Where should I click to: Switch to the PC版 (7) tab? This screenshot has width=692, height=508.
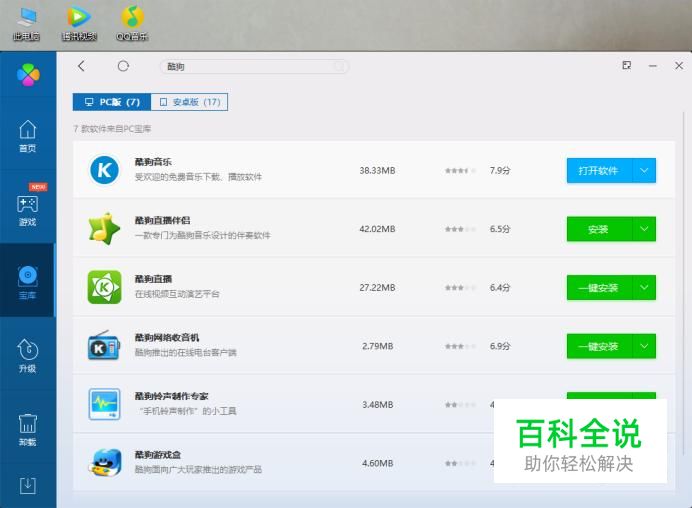[112, 102]
